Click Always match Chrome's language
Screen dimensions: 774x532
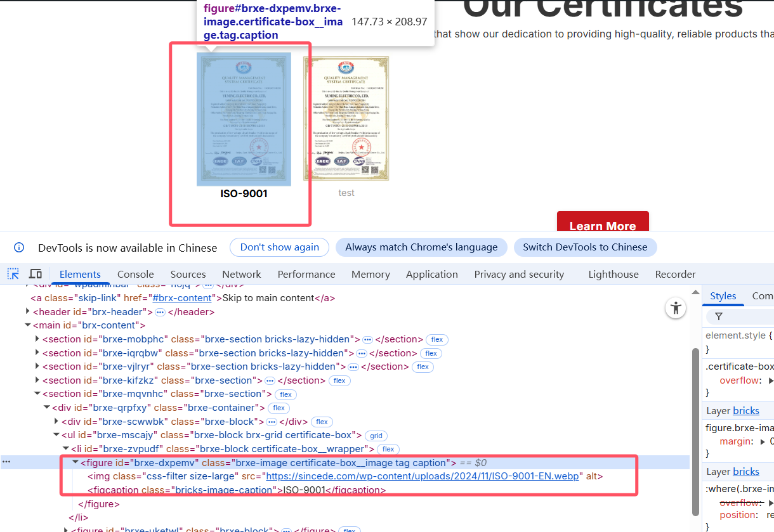(x=421, y=247)
